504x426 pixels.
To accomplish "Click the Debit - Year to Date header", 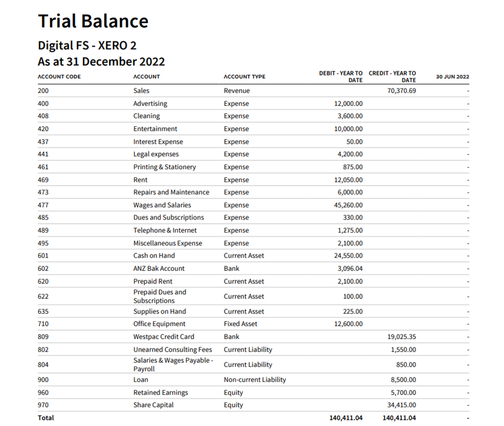I will tap(341, 77).
